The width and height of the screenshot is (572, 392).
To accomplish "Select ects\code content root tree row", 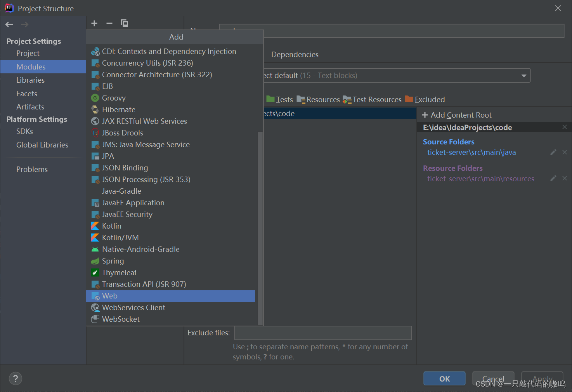I will click(x=340, y=113).
